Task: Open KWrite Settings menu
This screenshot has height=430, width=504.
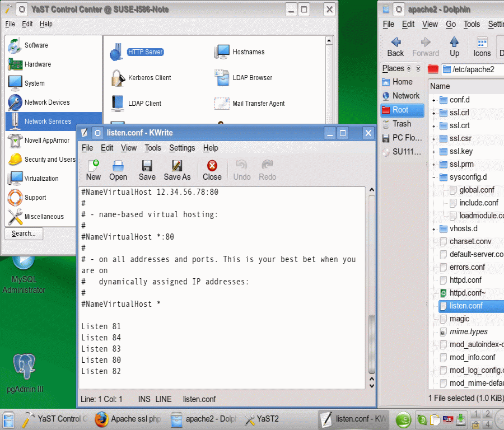Action: pyautogui.click(x=182, y=148)
